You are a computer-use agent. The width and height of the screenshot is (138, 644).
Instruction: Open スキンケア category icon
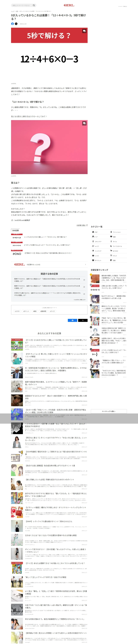(x=93, y=241)
